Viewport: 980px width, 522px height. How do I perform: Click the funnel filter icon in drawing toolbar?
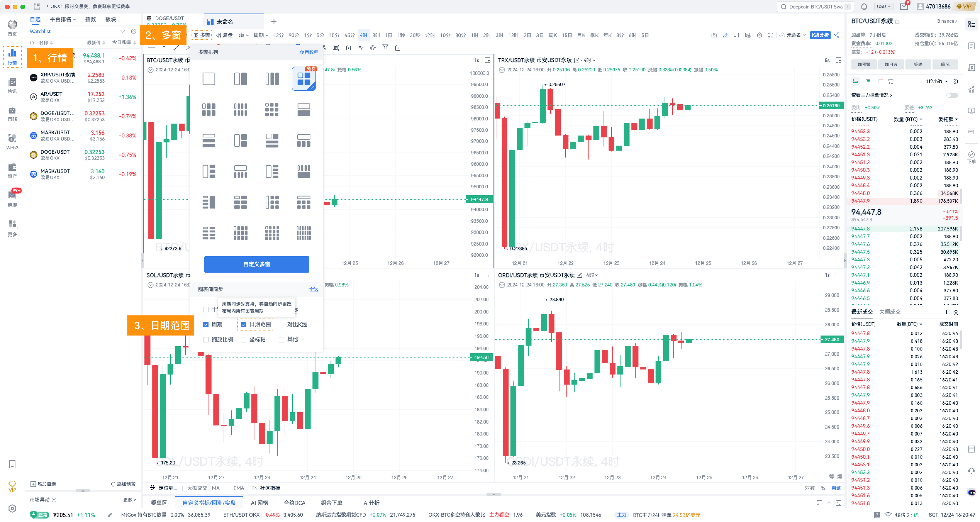pyautogui.click(x=385, y=47)
